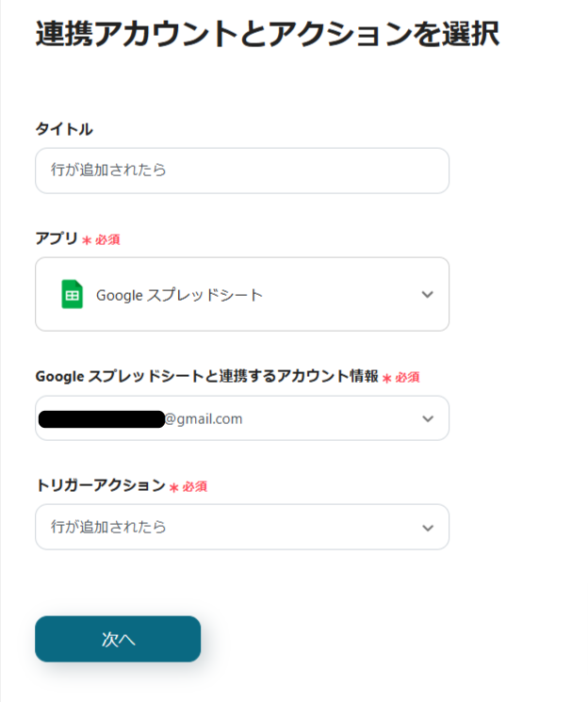Click the red asterisk next to アプリ
The height and width of the screenshot is (702, 588).
[87, 240]
